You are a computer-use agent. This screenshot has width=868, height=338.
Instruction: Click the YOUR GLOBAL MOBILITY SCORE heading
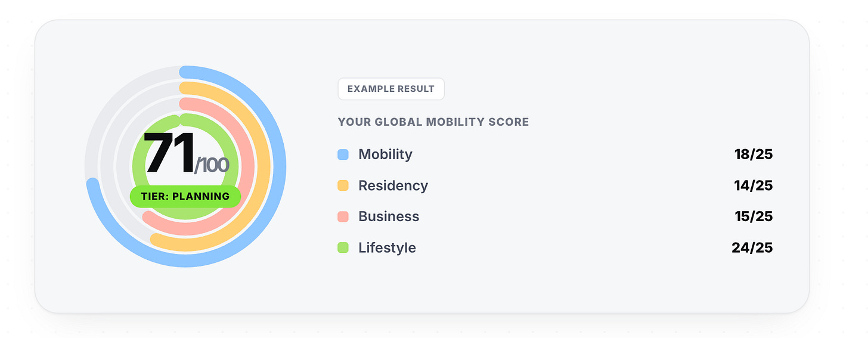[x=433, y=122]
